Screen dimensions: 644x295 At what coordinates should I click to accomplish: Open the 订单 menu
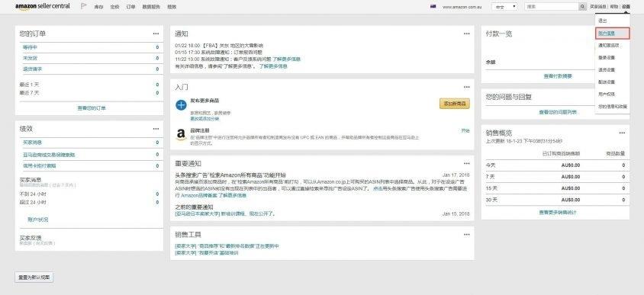pos(131,7)
